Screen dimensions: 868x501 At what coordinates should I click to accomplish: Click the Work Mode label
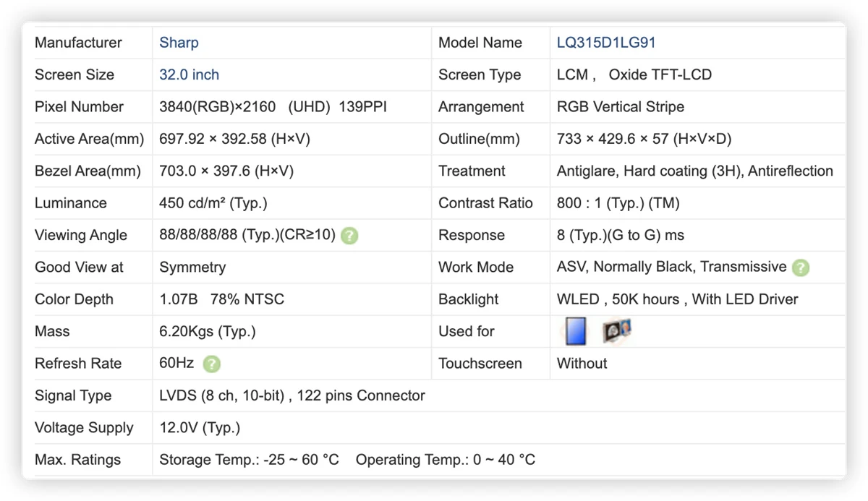[x=476, y=267]
